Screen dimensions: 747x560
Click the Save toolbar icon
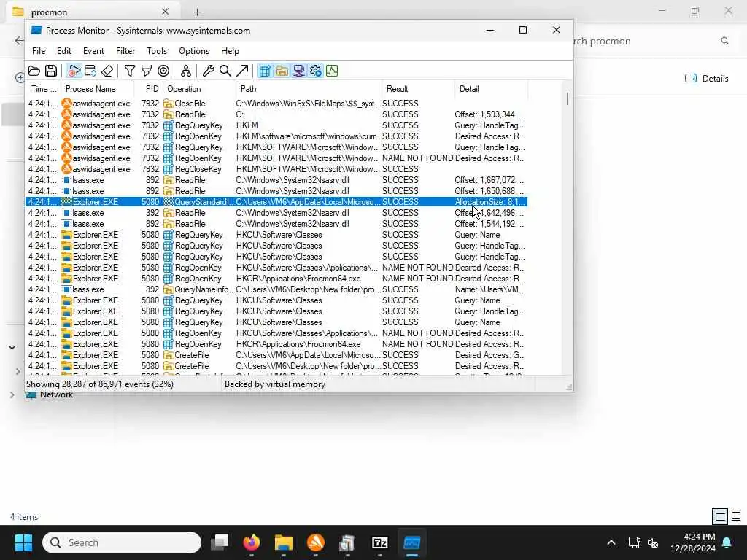tap(51, 71)
